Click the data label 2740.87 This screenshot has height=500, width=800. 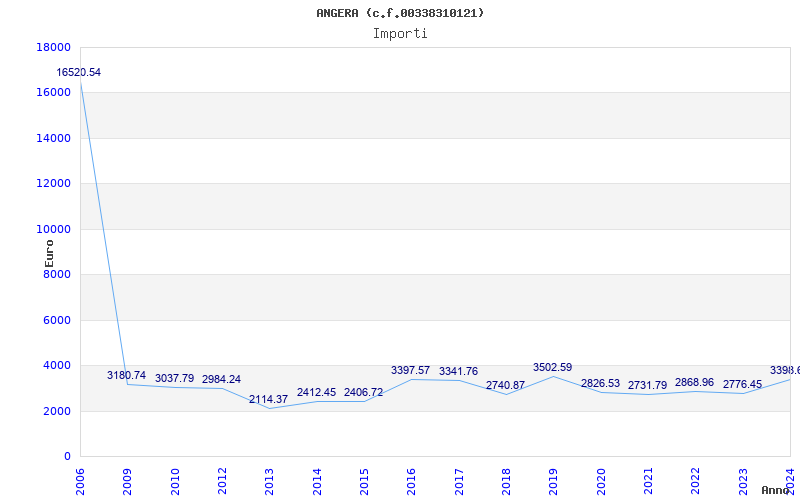pos(505,386)
